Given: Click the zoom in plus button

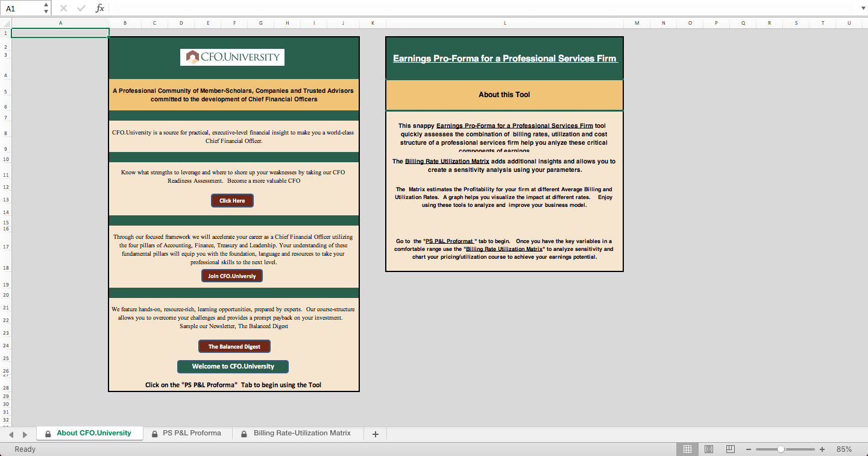Looking at the screenshot, I should (x=822, y=449).
